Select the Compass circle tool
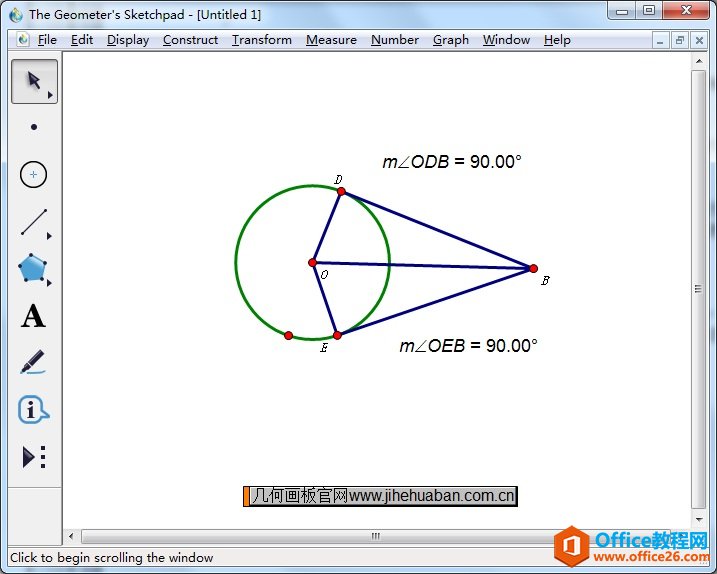 click(33, 174)
